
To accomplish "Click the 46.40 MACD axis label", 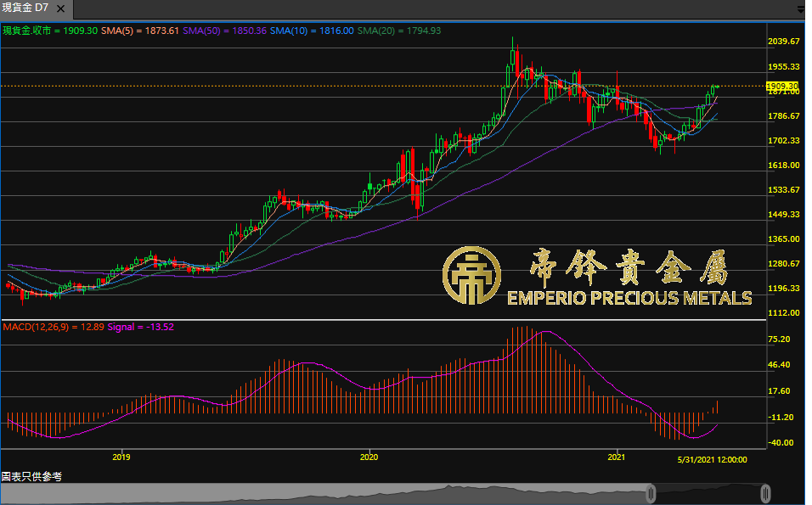I will (779, 365).
